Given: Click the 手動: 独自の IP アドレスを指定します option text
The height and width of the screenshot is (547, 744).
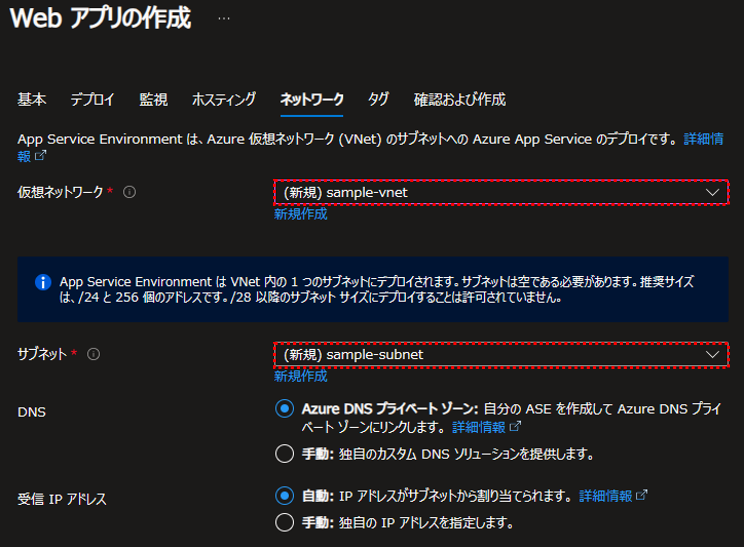Looking at the screenshot, I should (408, 523).
